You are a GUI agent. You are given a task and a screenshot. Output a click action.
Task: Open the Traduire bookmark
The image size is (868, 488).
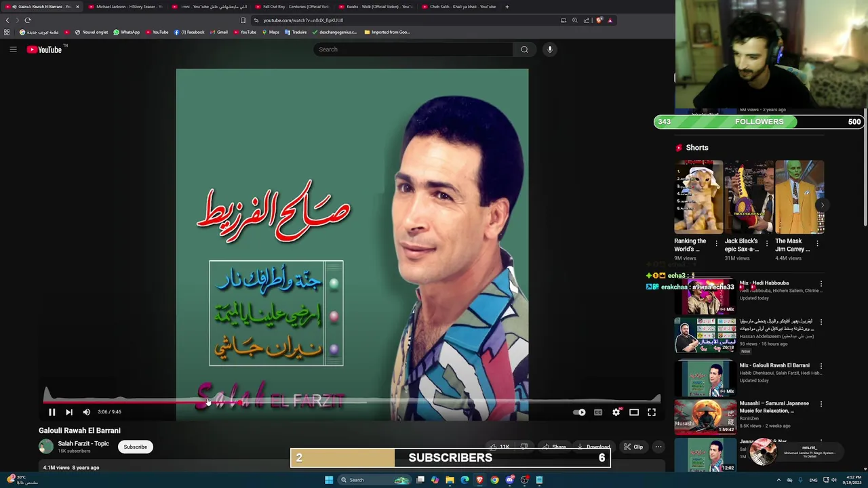pos(296,32)
